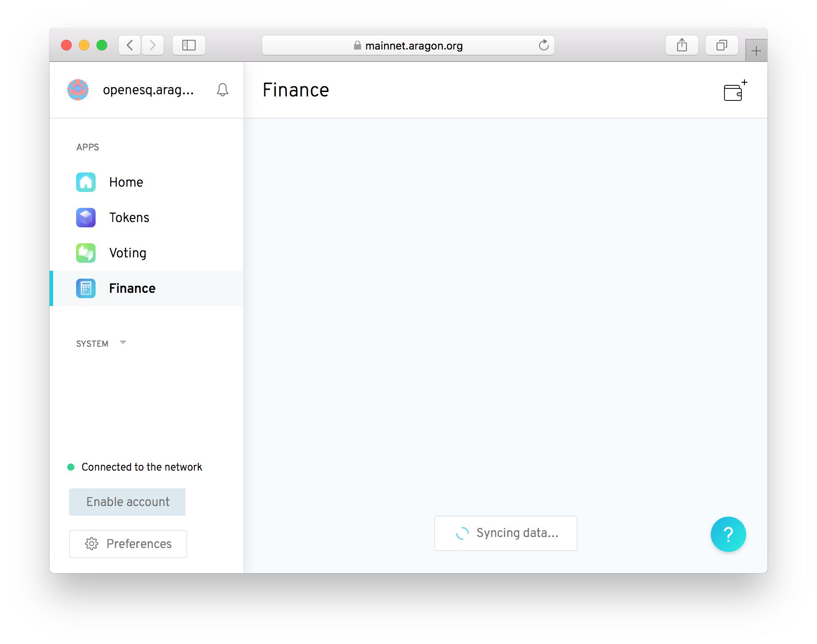Image resolution: width=817 pixels, height=644 pixels.
Task: Click the openesq organization avatar
Action: [x=78, y=90]
